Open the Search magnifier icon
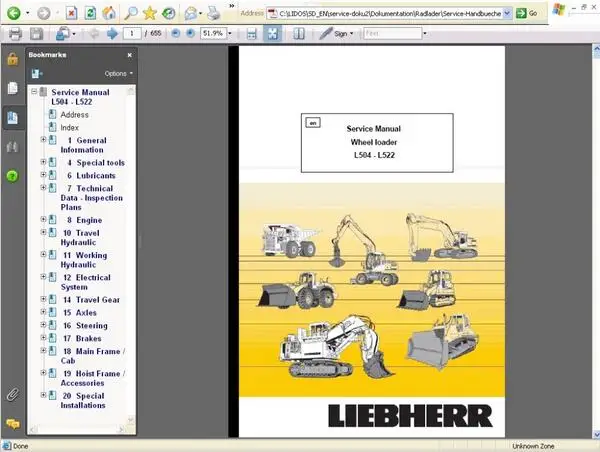The height and width of the screenshot is (452, 600). click(x=131, y=13)
